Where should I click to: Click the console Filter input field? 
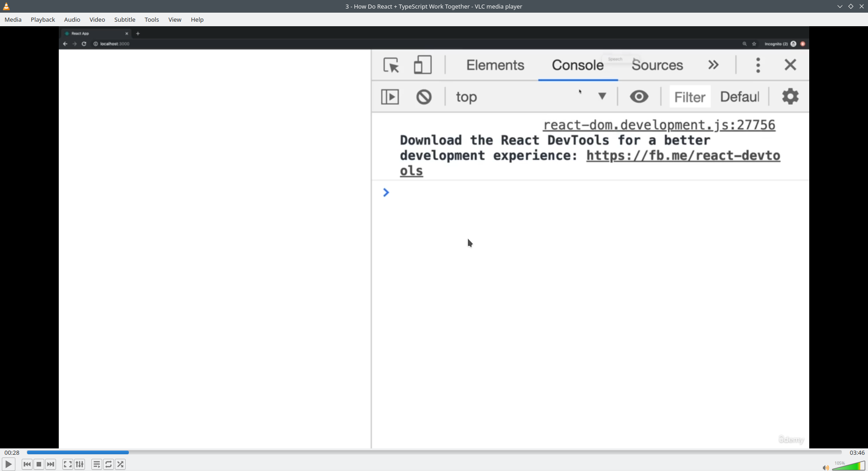click(690, 97)
